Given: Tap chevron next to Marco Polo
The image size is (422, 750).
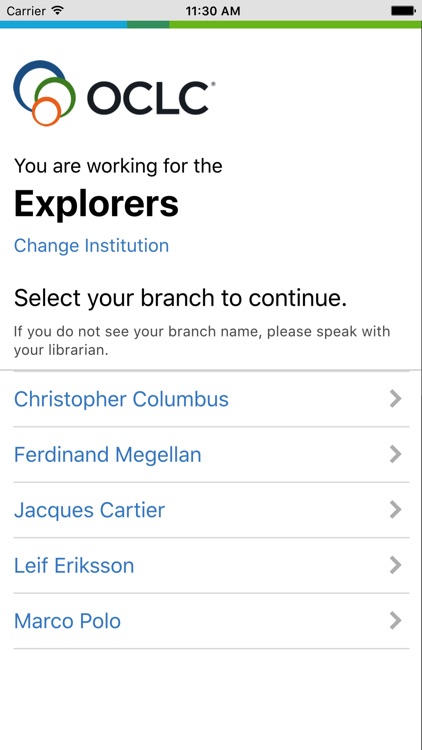Looking at the screenshot, I should click(x=395, y=620).
